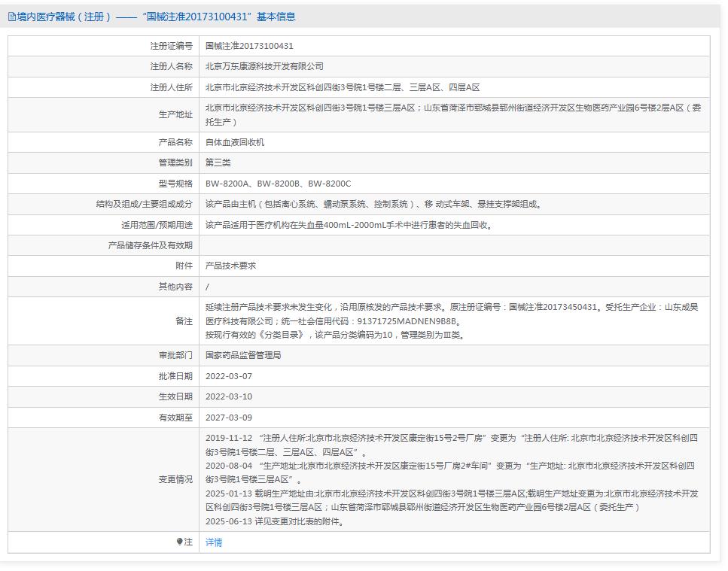The height and width of the screenshot is (571, 728).
Task: Click the 备注 remark text with credit code
Action: (x=452, y=320)
